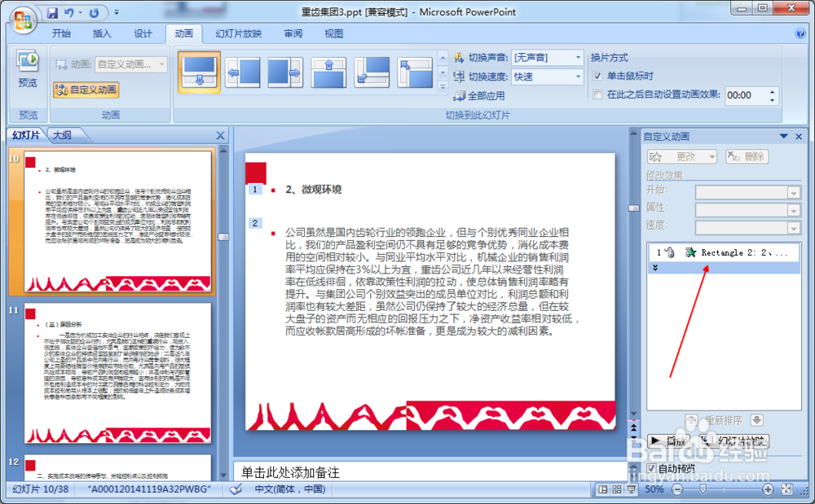This screenshot has width=815, height=504.
Task: Click the 播放 play button
Action: click(669, 441)
